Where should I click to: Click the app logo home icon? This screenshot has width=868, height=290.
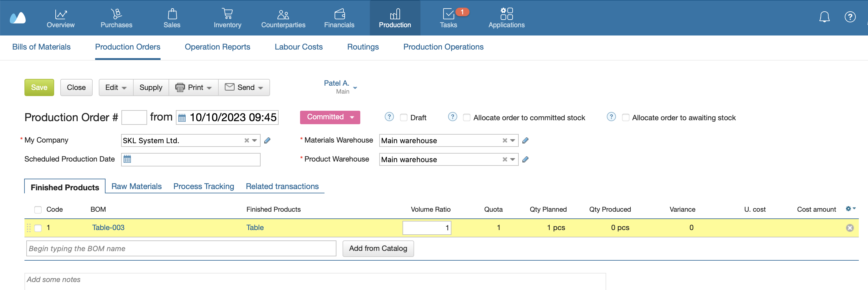coord(17,18)
